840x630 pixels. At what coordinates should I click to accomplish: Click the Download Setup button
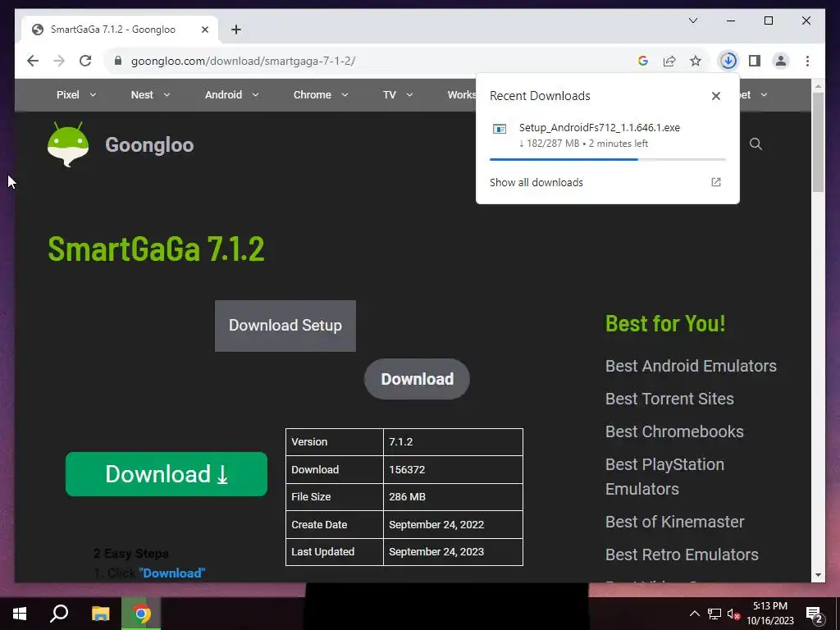click(285, 326)
